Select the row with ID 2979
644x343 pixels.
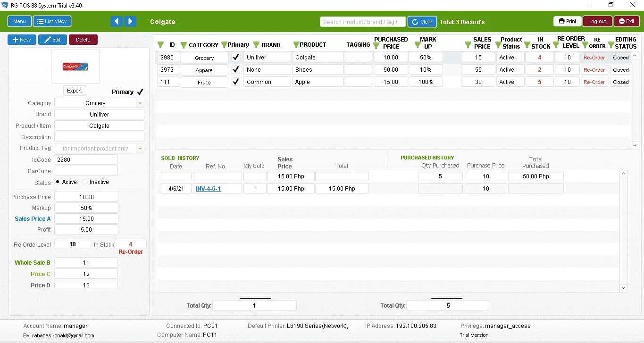point(393,70)
